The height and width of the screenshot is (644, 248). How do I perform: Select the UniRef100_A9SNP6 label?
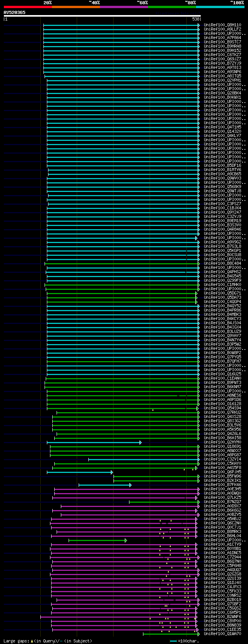point(222,72)
